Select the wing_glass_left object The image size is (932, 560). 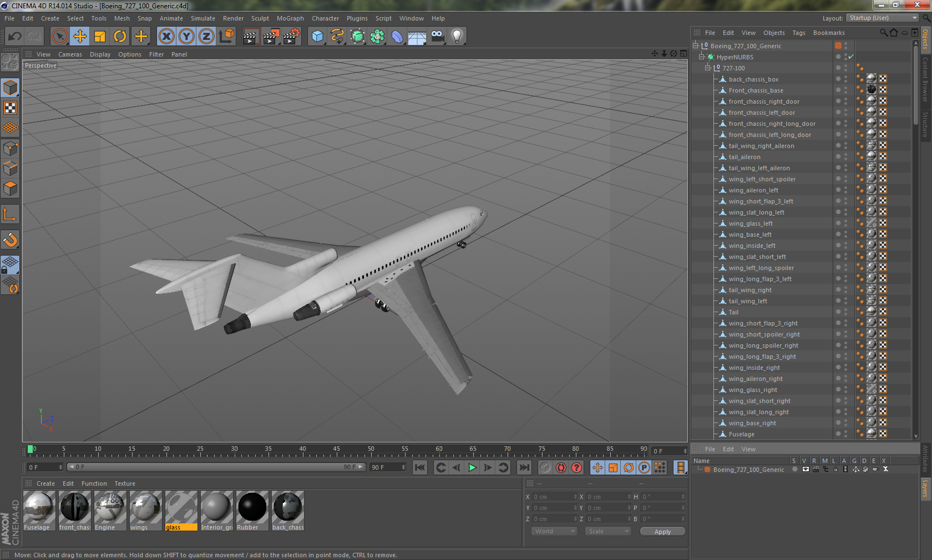coord(751,223)
